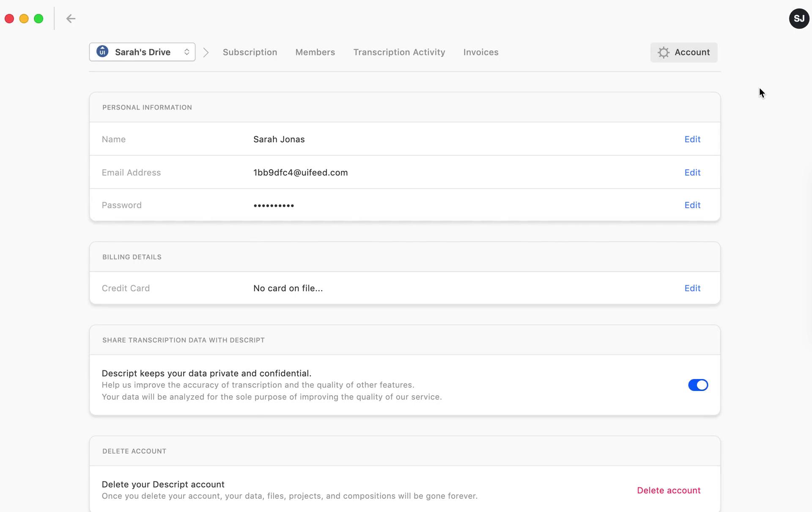Click the back arrow navigation icon
Screen dimensions: 812x512
71,18
